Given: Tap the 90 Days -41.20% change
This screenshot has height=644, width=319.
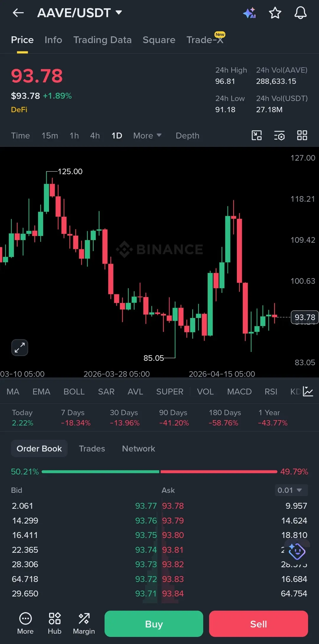Looking at the screenshot, I should pos(174,418).
